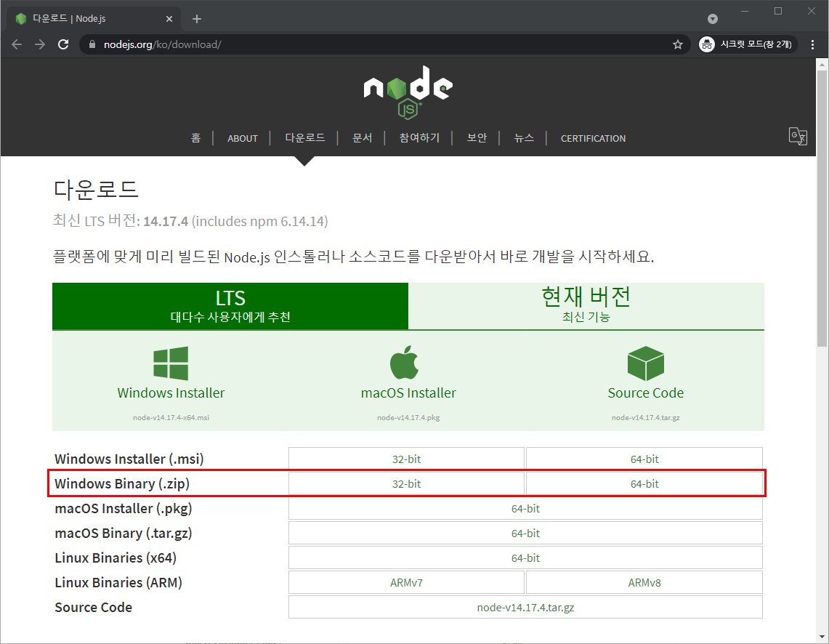Click the Windows Binary (.zip) row label
This screenshot has width=829, height=644.
(122, 484)
